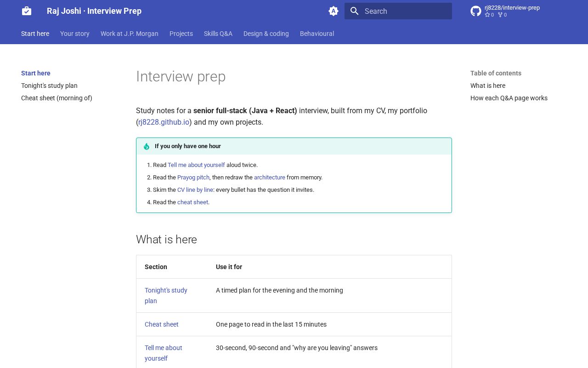
Task: Open Tonight's study plan in sidebar
Action: tap(49, 86)
